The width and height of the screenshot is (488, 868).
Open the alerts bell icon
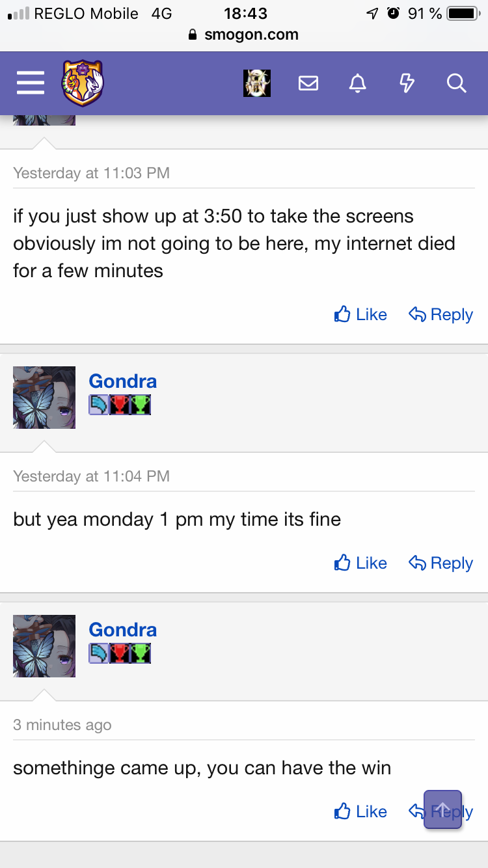click(358, 83)
